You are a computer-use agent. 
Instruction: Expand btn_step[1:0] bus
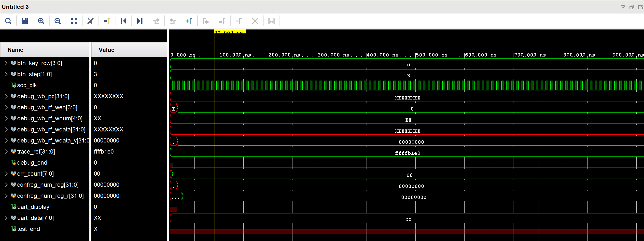click(x=6, y=74)
